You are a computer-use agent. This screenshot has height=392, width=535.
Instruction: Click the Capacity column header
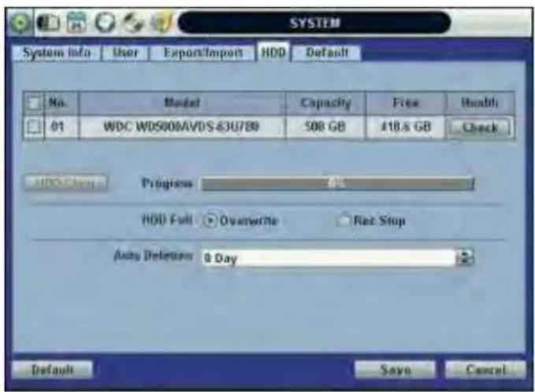[x=326, y=103]
